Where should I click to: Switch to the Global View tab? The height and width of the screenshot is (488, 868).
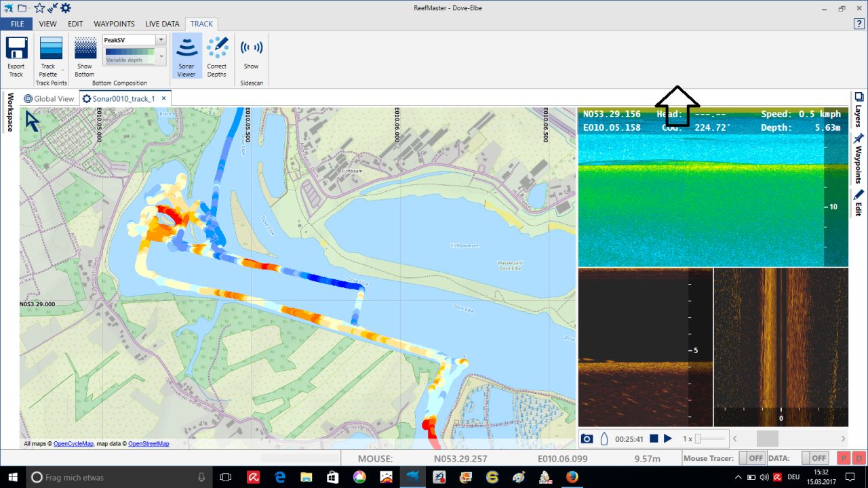[x=49, y=99]
